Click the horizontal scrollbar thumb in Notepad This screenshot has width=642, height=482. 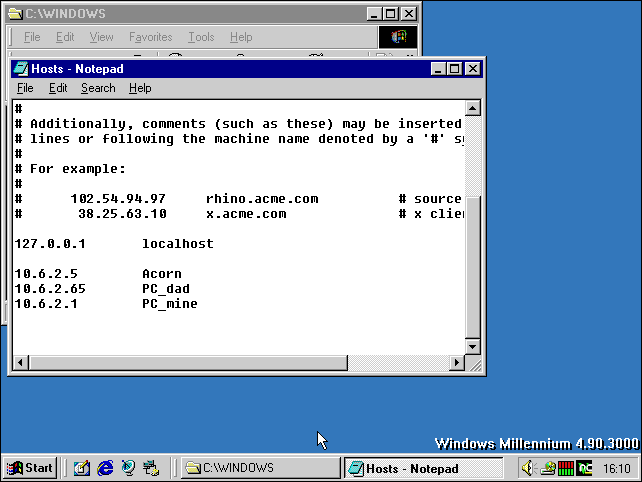(x=188, y=363)
